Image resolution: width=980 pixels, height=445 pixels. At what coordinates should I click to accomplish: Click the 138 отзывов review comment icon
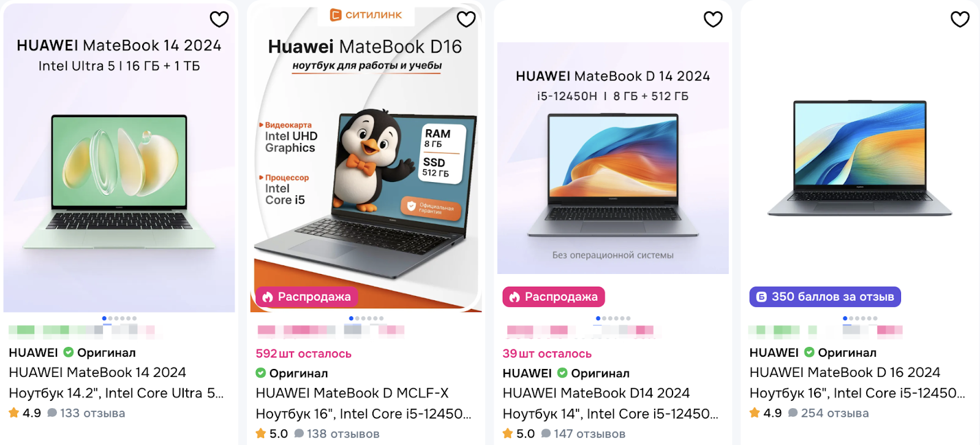(299, 433)
